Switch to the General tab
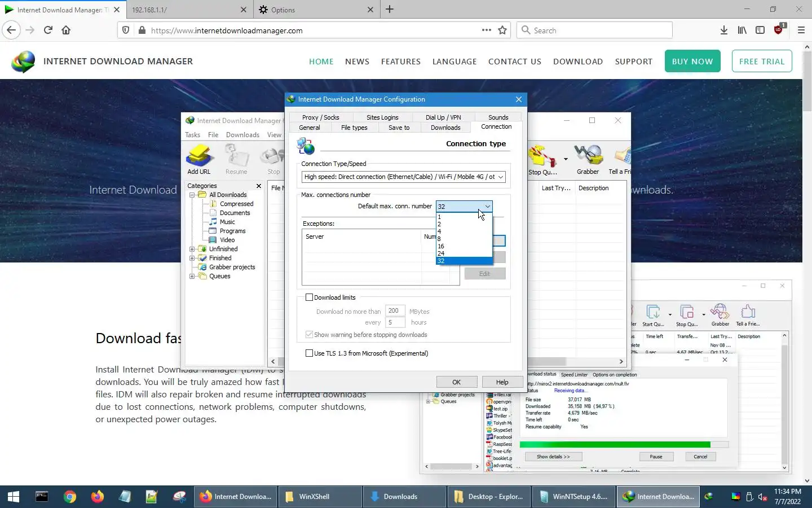Viewport: 812px width, 508px height. (310, 128)
